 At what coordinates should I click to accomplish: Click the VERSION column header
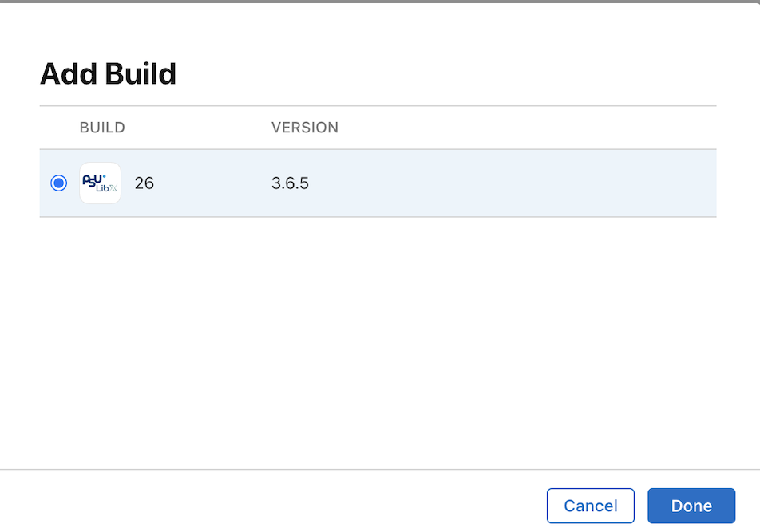[x=305, y=127]
